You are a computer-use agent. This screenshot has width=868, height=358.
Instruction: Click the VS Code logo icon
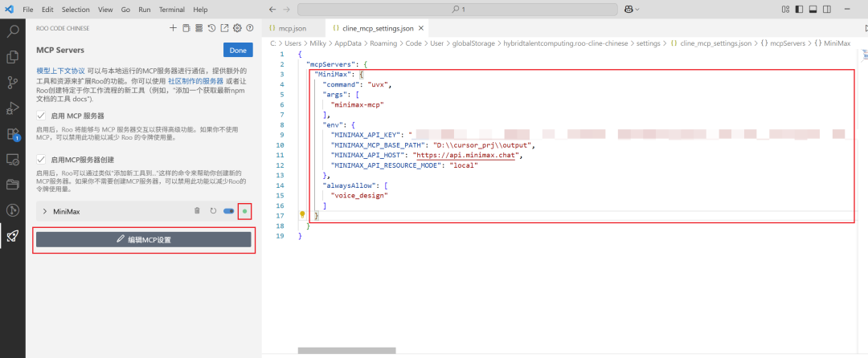(10, 10)
